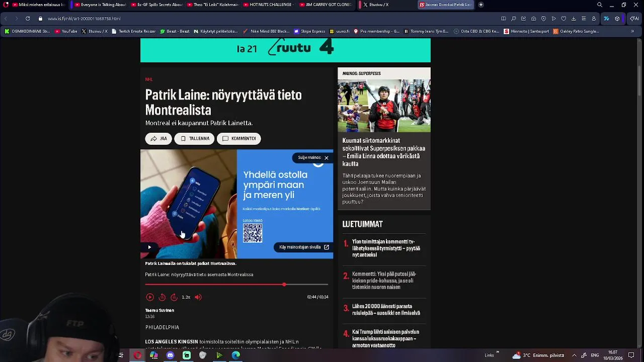644x362 pixels.
Task: Open the ad blocker shield icon
Action: 543,19
